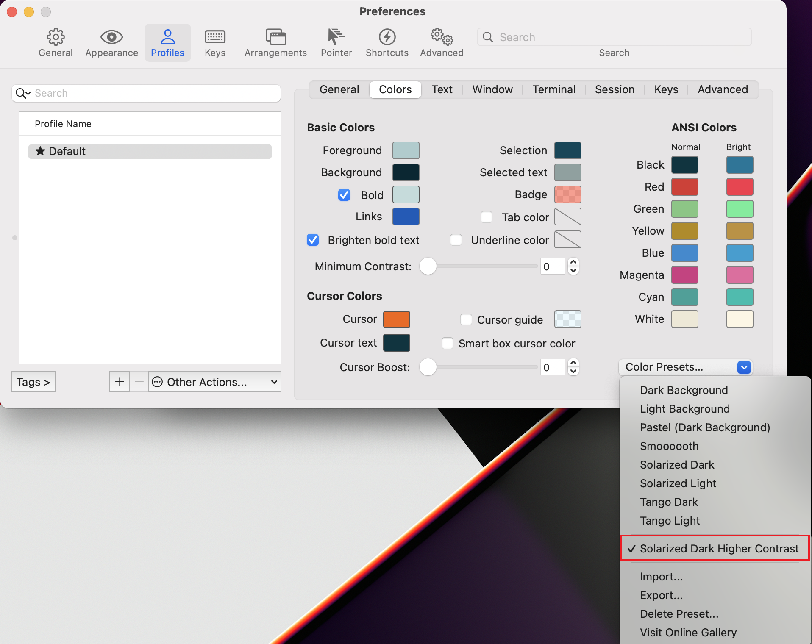Screen dimensions: 812x644
Task: Open the Cursor text color swatch
Action: [396, 343]
